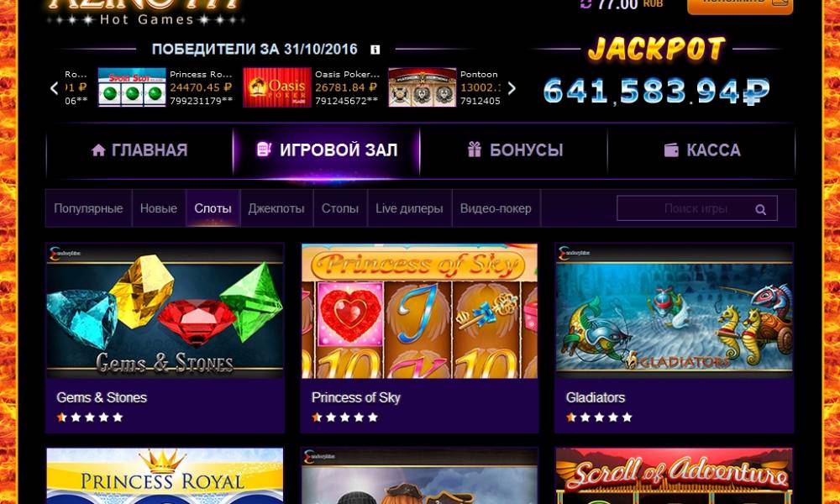840x504 pixels.
Task: Open the Princess of Sky slot thumbnail
Action: coord(419,311)
